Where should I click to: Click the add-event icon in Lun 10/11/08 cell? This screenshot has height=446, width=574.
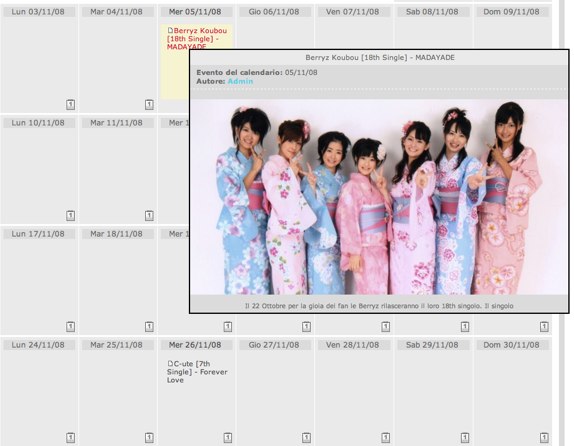click(71, 216)
